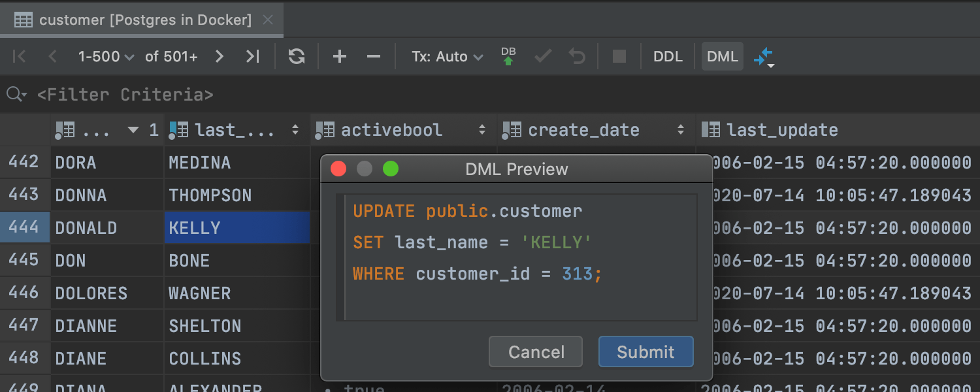Image resolution: width=980 pixels, height=392 pixels.
Task: Sort by the activebool column header
Action: (x=392, y=130)
